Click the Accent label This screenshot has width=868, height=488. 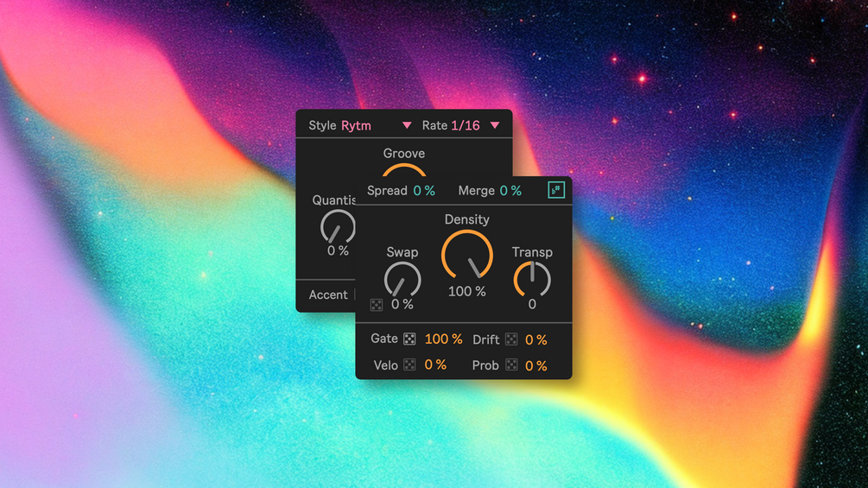328,295
